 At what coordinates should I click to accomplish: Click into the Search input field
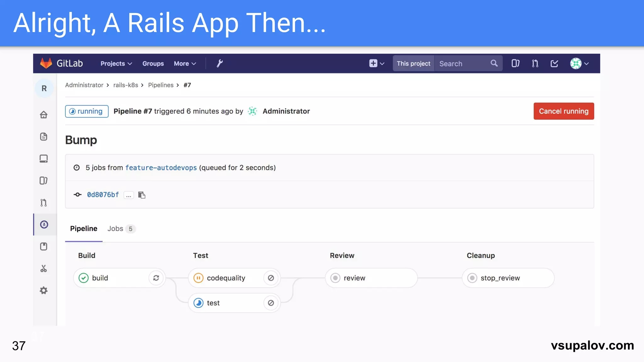click(x=462, y=63)
